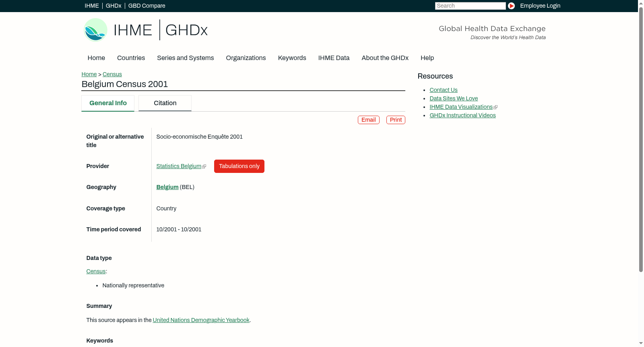
Task: Select the General Info tab
Action: [108, 103]
